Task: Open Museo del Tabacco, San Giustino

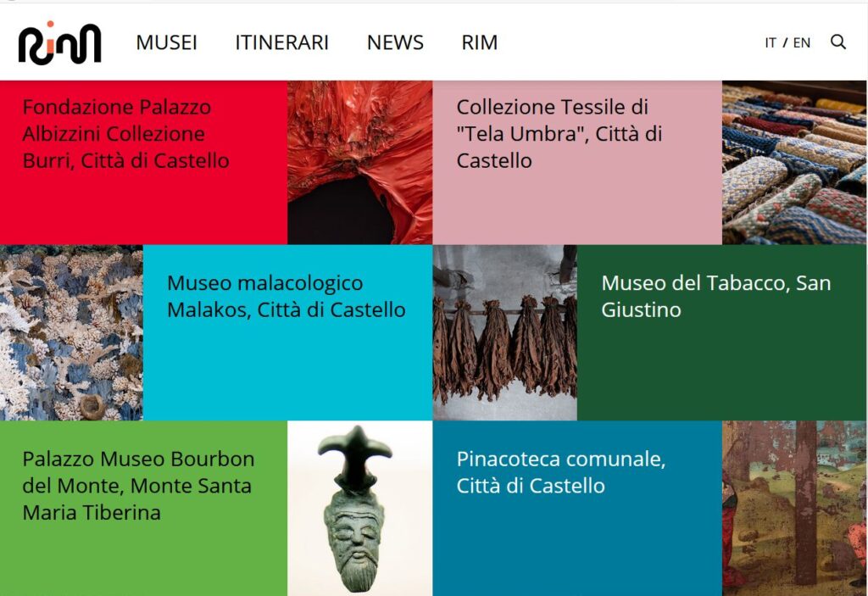Action: (x=715, y=297)
